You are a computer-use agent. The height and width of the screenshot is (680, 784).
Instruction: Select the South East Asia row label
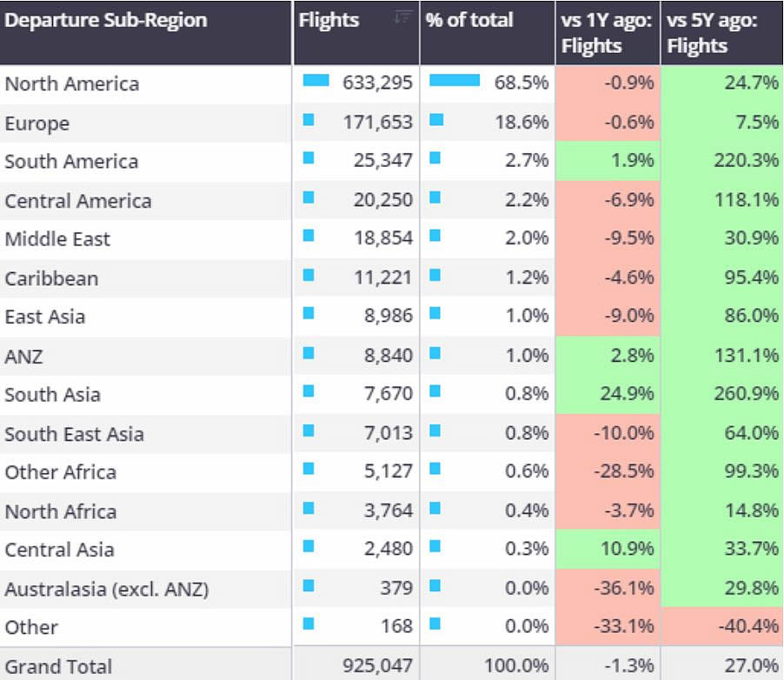click(x=74, y=434)
